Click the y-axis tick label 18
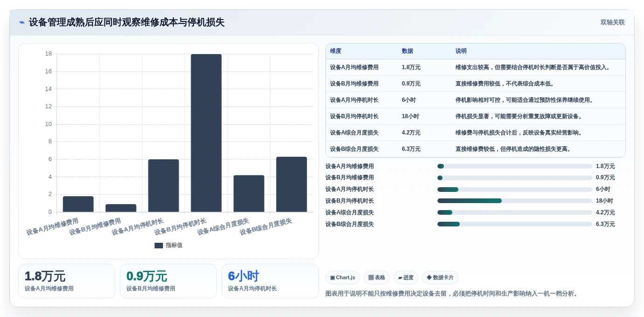 pyautogui.click(x=48, y=54)
